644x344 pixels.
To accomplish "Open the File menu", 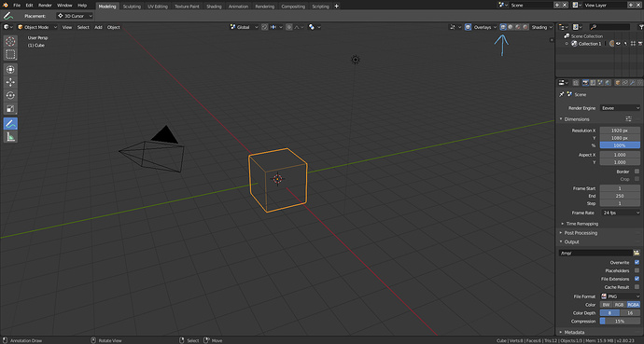I will pos(17,6).
